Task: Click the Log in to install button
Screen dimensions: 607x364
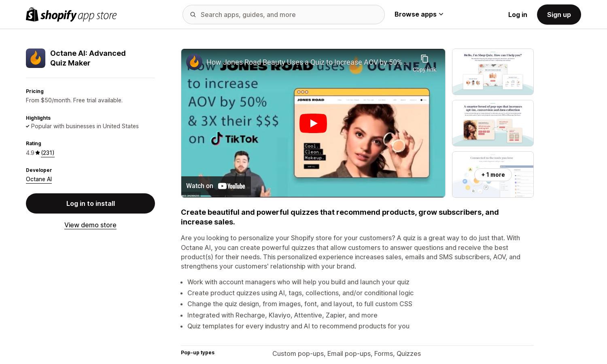Action: click(90, 203)
